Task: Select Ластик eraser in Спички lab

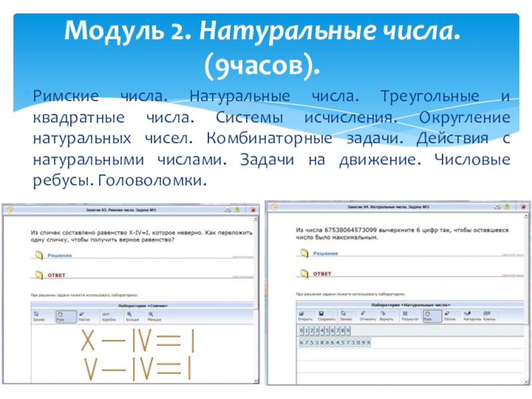Action: pyautogui.click(x=84, y=317)
